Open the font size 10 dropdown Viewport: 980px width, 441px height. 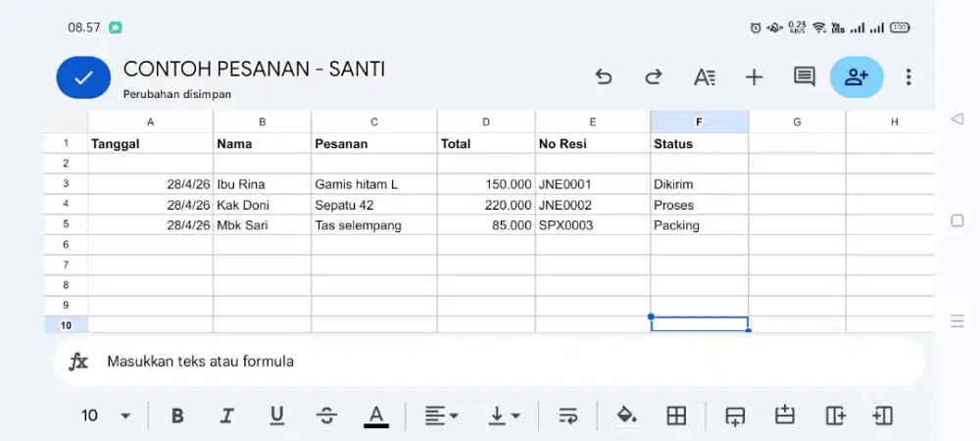[106, 416]
